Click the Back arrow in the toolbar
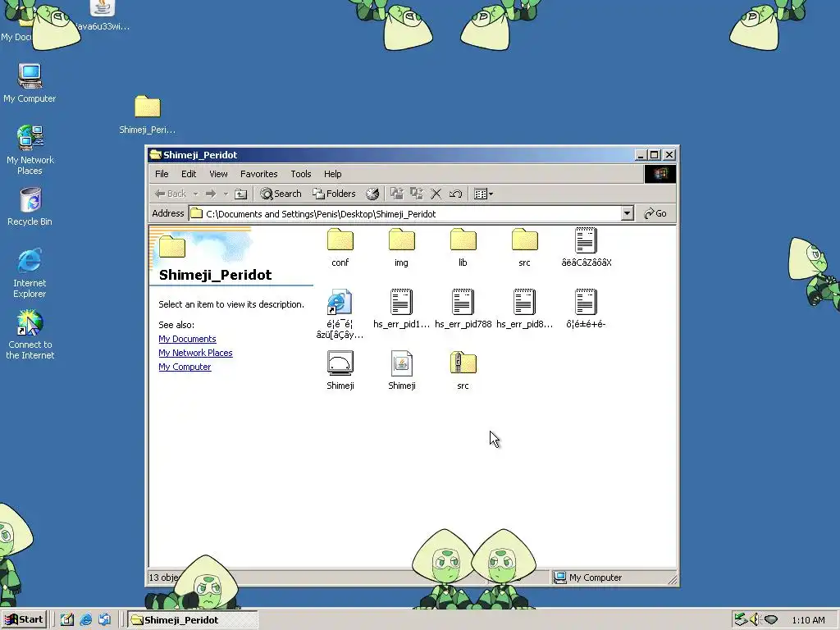The image size is (840, 630). click(171, 194)
